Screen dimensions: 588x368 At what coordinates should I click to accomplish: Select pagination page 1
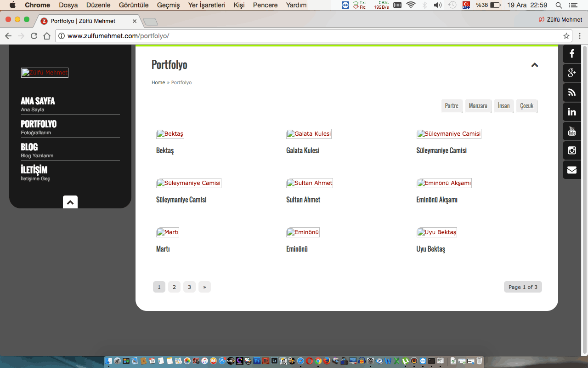click(x=159, y=287)
